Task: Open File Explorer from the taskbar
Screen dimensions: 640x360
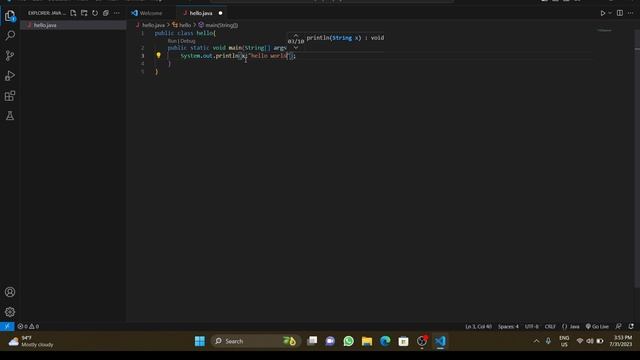Action: tap(367, 341)
